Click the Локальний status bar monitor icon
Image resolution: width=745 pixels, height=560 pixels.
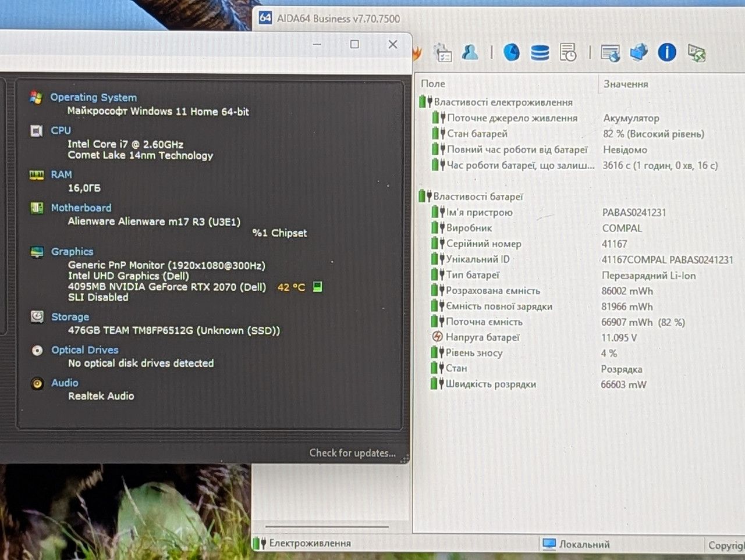coord(549,544)
